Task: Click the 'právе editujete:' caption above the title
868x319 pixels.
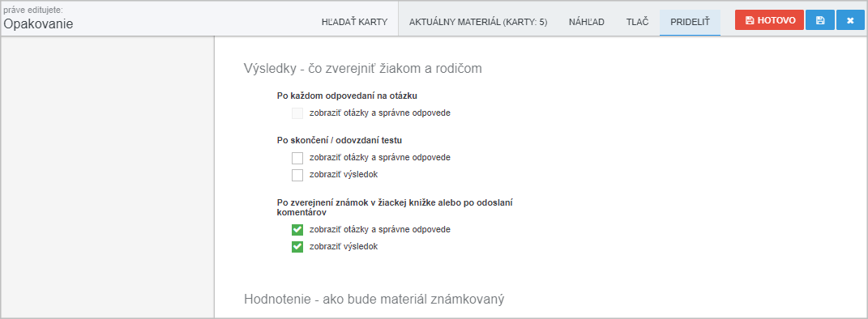Action: point(32,10)
